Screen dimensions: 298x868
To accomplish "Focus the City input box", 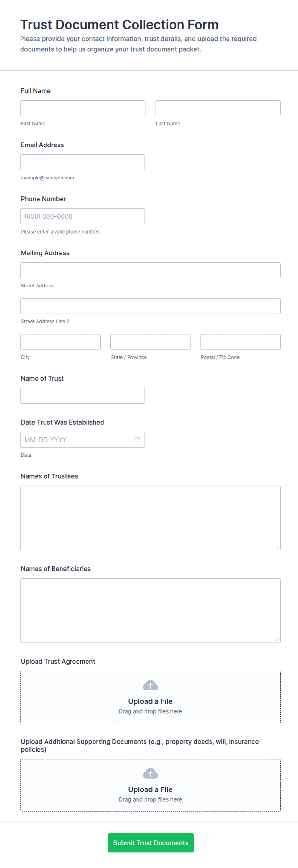I will [60, 342].
